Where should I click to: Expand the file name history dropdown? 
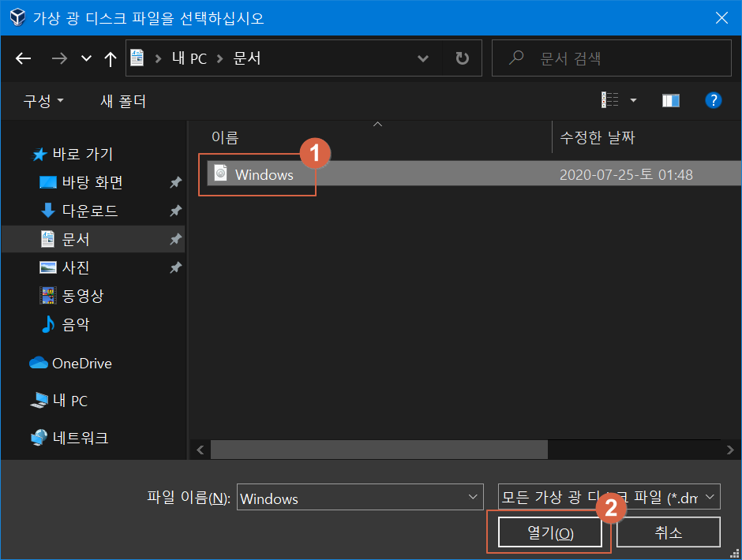pos(472,497)
